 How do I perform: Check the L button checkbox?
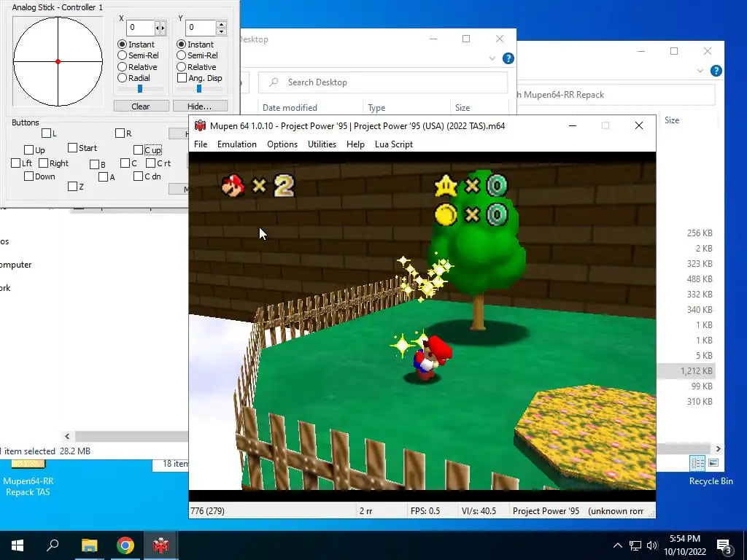(x=46, y=133)
